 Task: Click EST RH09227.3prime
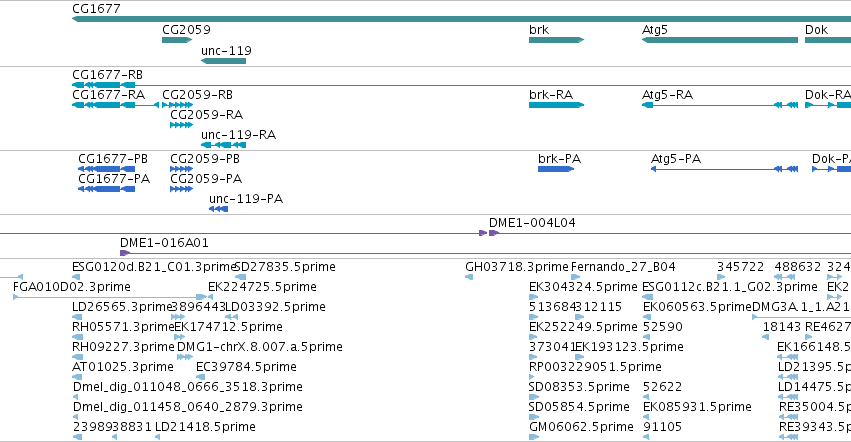point(123,348)
